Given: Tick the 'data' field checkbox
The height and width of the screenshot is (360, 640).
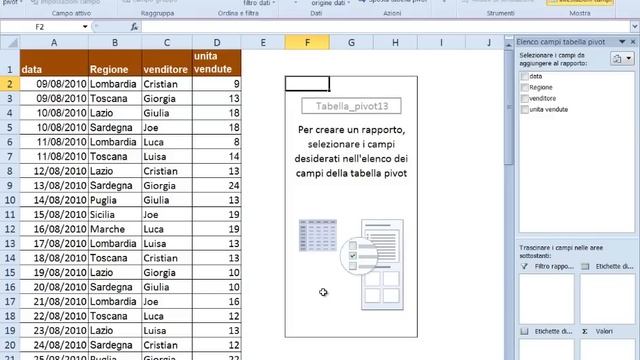Looking at the screenshot, I should [525, 76].
